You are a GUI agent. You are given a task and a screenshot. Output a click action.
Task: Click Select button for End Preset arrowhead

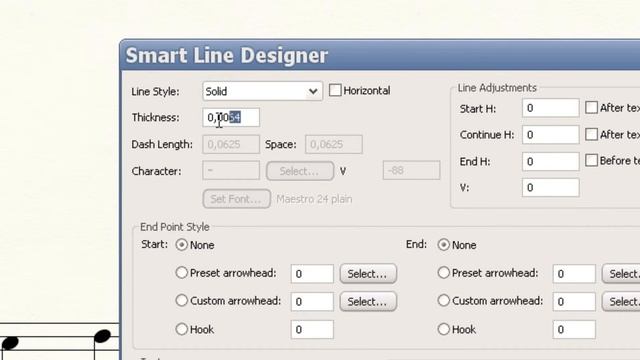click(621, 273)
